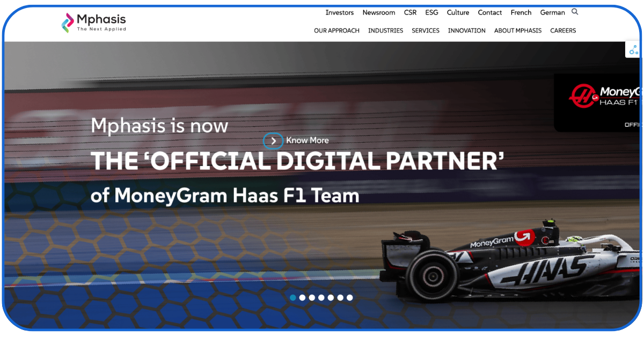Click the 'OFFICIAL DIGITAL PARTNER' headline
Viewport: 644px width, 337px height.
(297, 161)
